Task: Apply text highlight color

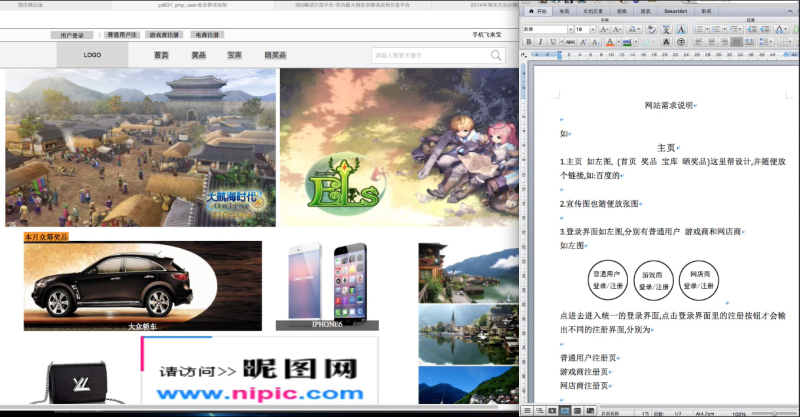Action: coord(627,42)
